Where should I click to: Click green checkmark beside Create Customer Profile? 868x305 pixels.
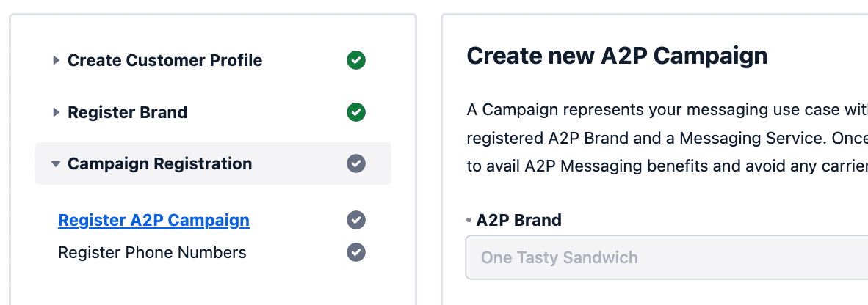[x=356, y=61]
